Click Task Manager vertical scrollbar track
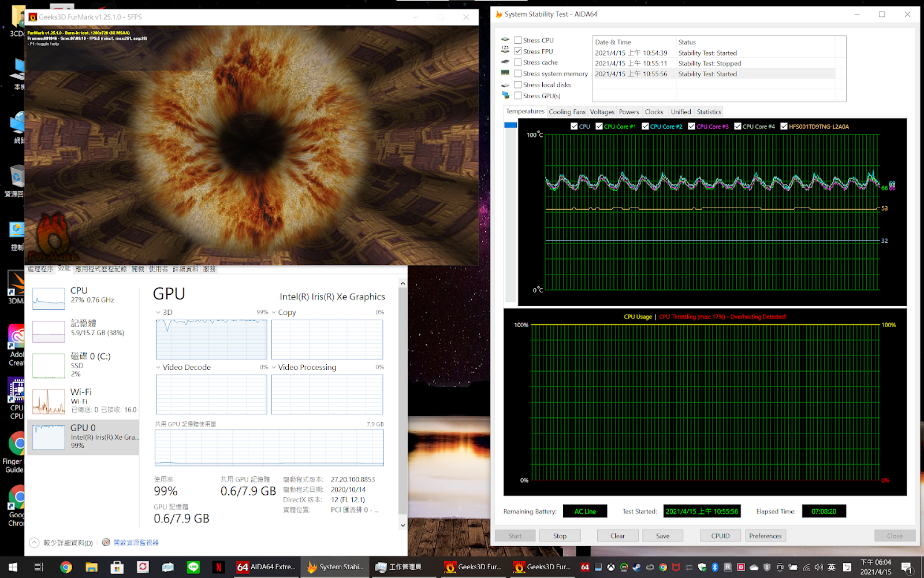 [x=403, y=405]
